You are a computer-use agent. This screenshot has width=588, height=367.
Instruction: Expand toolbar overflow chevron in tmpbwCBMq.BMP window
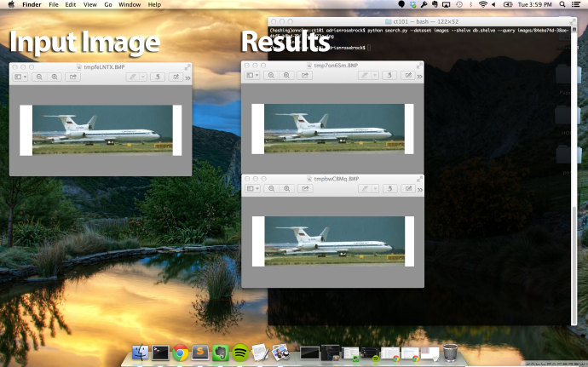[420, 189]
